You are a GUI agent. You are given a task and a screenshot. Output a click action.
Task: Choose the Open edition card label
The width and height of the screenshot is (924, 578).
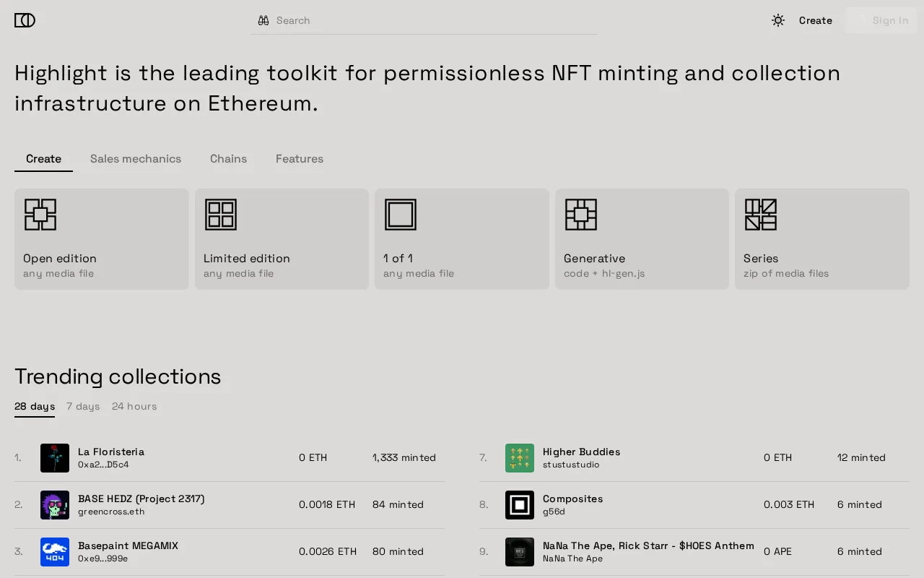60,258
